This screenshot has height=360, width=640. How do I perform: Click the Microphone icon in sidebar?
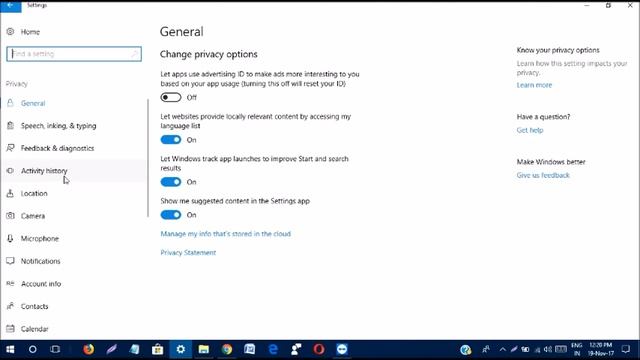click(x=10, y=238)
